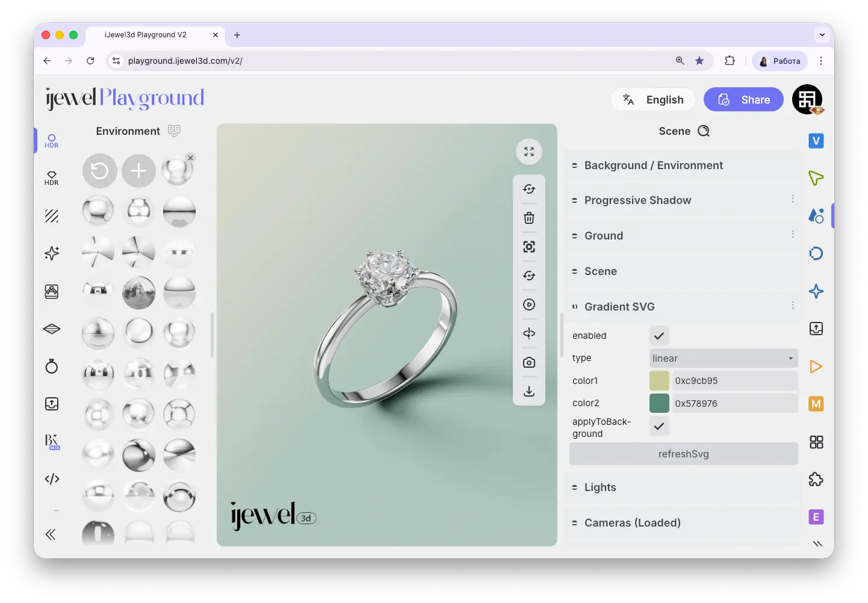This screenshot has width=868, height=603.
Task: Remove the current environment map with x
Action: 190,158
